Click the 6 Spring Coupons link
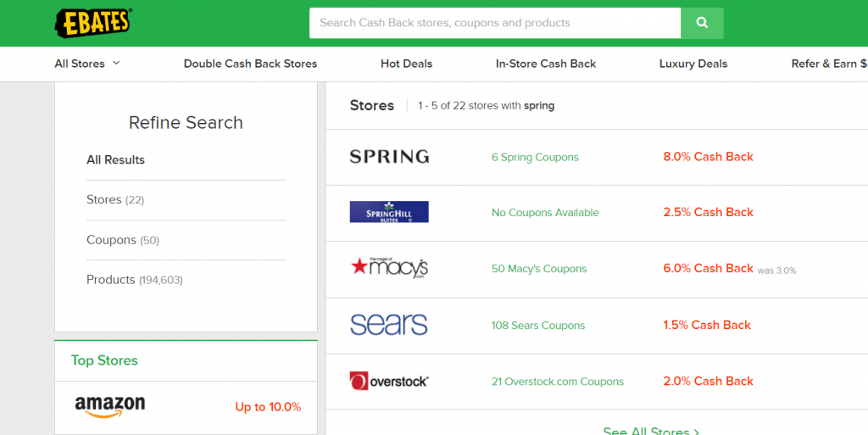The height and width of the screenshot is (435, 868). [x=535, y=157]
